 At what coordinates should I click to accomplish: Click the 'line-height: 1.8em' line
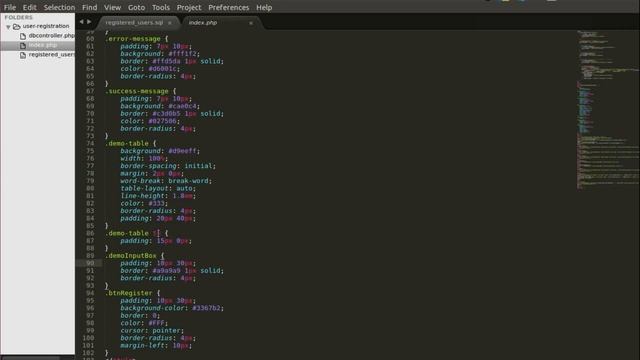(158, 196)
